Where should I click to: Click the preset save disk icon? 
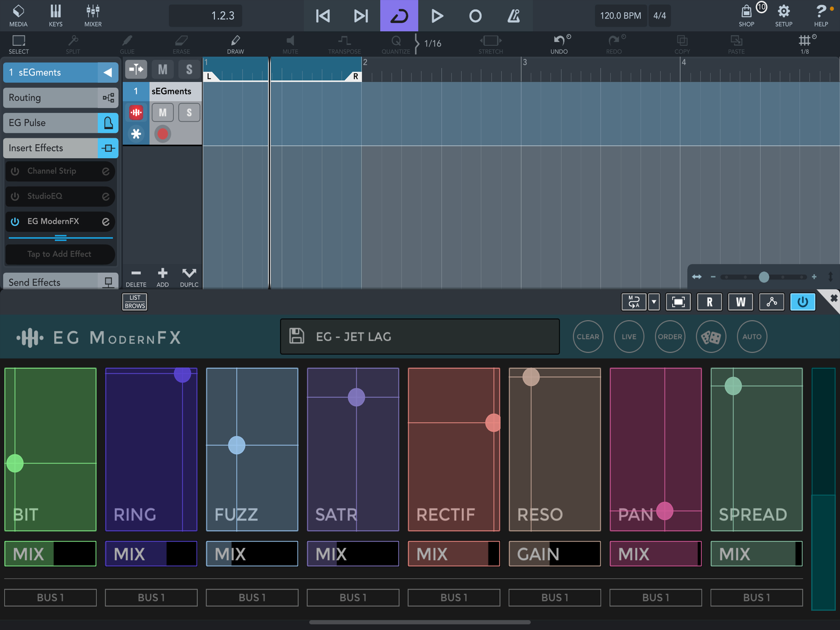click(297, 336)
